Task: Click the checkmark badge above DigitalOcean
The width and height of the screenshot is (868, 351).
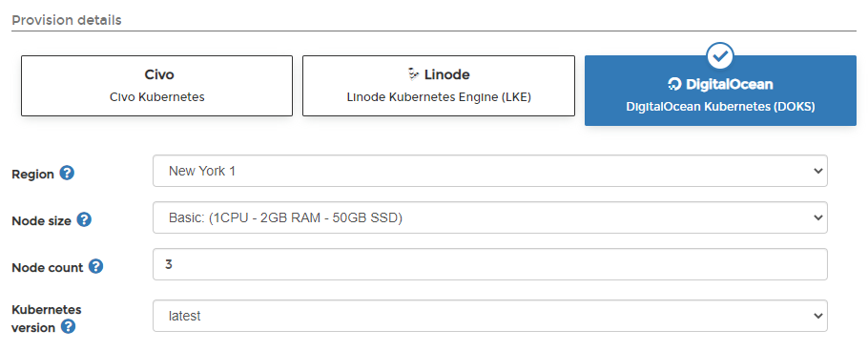Action: point(720,55)
